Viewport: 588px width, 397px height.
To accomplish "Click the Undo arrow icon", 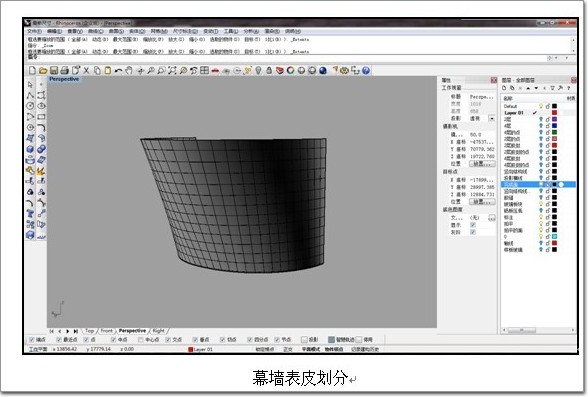I will click(x=118, y=70).
